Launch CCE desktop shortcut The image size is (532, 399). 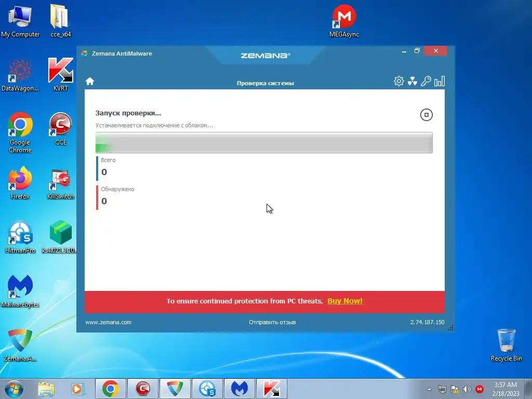(60, 129)
